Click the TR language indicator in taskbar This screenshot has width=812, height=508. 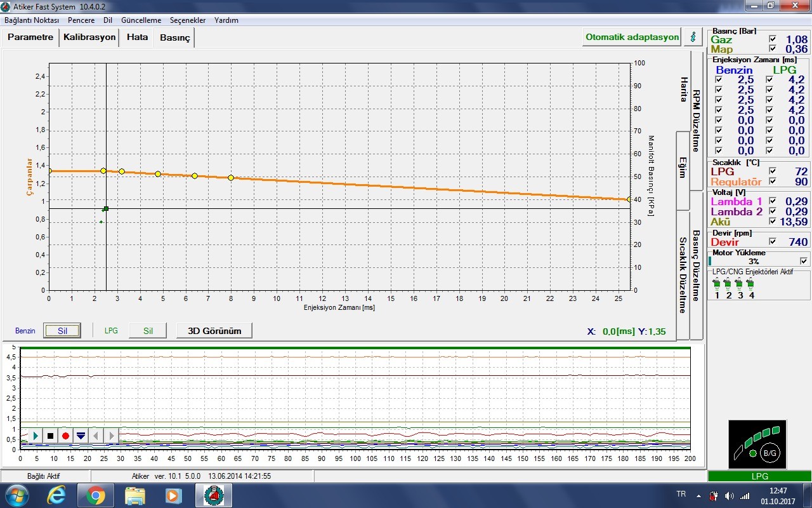coord(681,494)
